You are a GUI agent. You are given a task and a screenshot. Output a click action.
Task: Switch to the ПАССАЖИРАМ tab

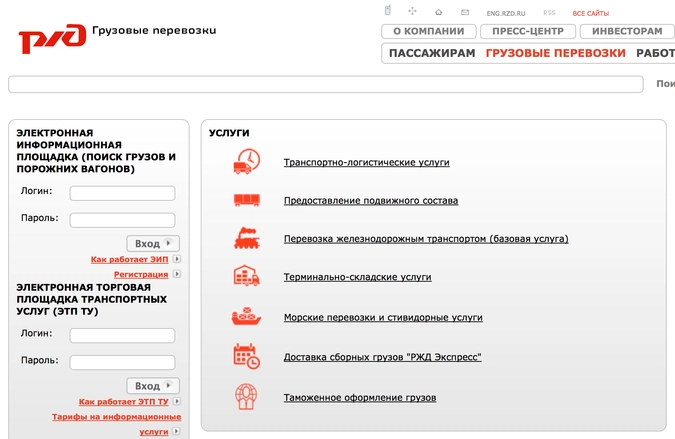(431, 53)
